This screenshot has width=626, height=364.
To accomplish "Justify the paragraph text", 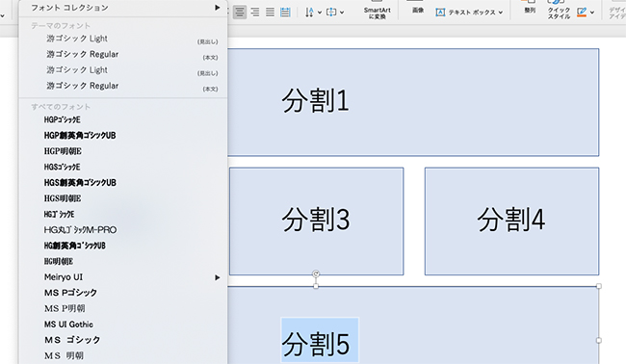I will click(x=270, y=13).
